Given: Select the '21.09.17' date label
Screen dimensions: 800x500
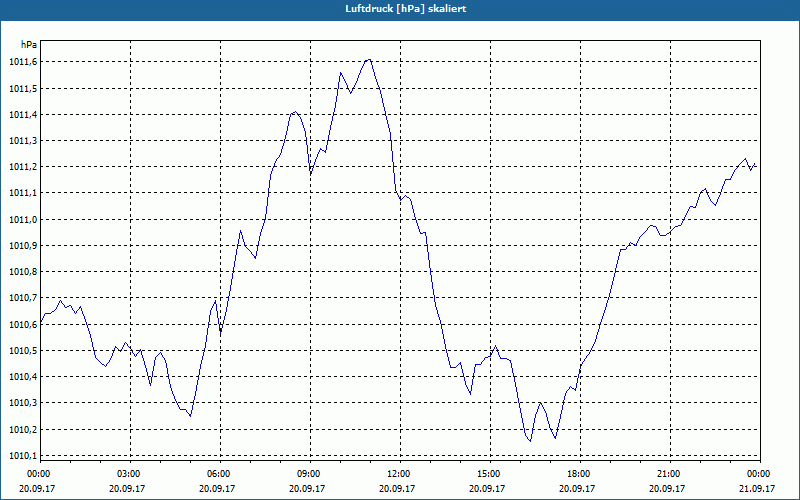Looking at the screenshot, I should [x=758, y=488].
